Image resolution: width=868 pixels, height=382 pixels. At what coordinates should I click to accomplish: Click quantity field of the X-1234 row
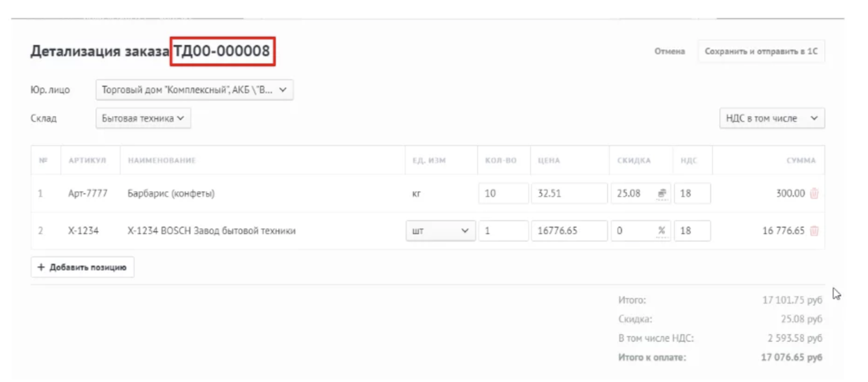[503, 231]
